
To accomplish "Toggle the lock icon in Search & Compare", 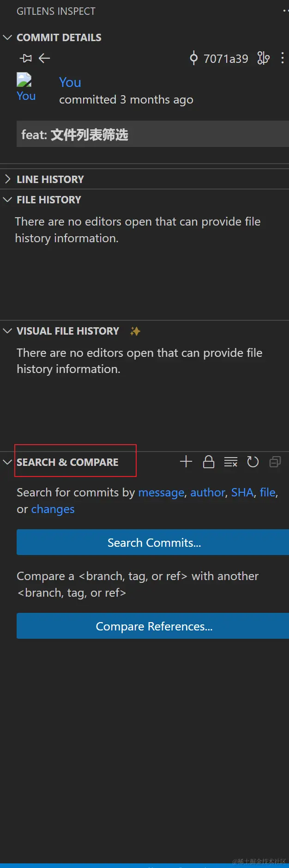I will tap(209, 462).
